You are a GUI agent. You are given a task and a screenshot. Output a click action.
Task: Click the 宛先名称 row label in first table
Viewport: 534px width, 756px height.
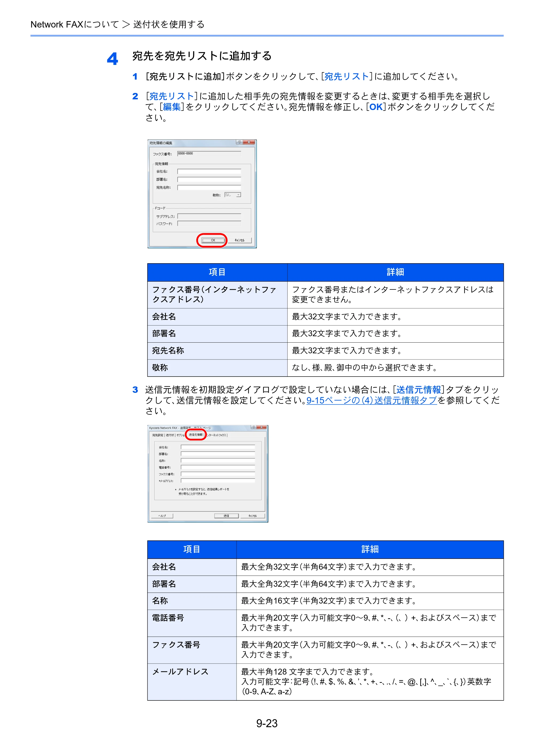click(168, 350)
